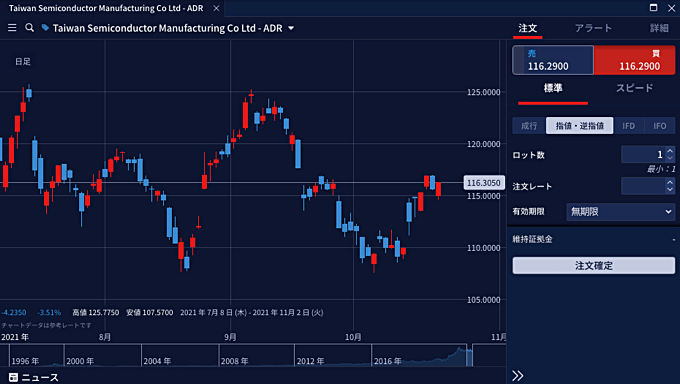Click the 注文レート input field
680x384 pixels.
pyautogui.click(x=643, y=186)
